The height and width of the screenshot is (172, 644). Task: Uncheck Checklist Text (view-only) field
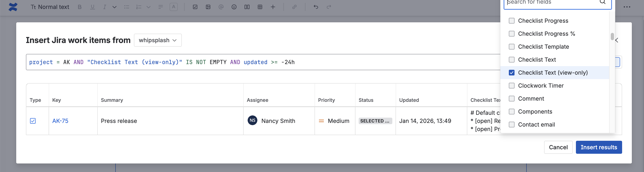pos(512,73)
